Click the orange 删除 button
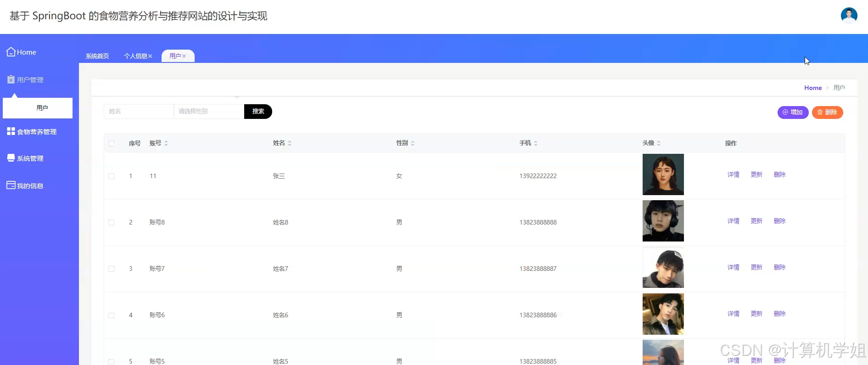This screenshot has width=868, height=365. point(827,112)
